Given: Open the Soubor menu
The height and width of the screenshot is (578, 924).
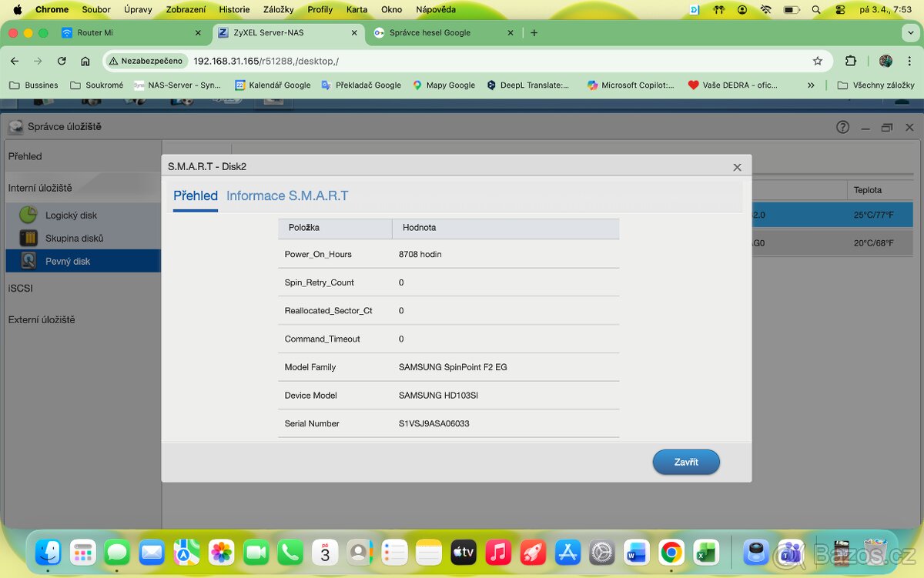Looking at the screenshot, I should click(96, 9).
